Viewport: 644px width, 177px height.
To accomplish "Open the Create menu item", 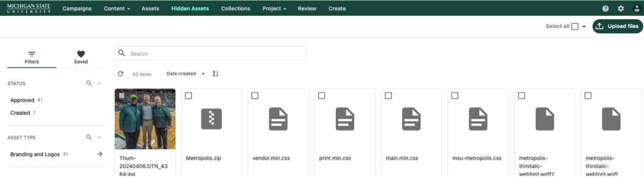I will (x=337, y=8).
